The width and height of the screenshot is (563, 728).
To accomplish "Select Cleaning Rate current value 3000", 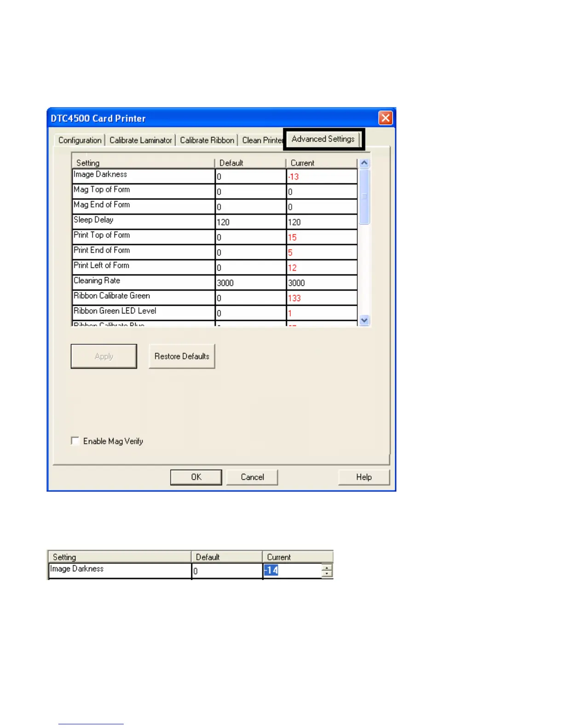I will pos(322,283).
